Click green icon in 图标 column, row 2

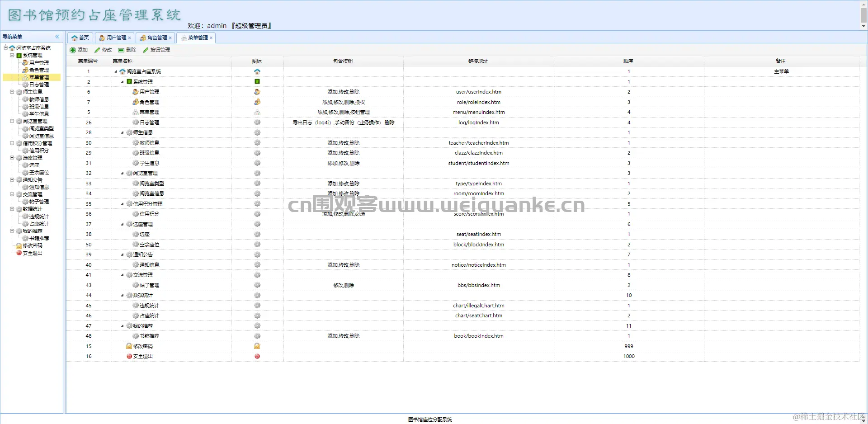tap(257, 82)
